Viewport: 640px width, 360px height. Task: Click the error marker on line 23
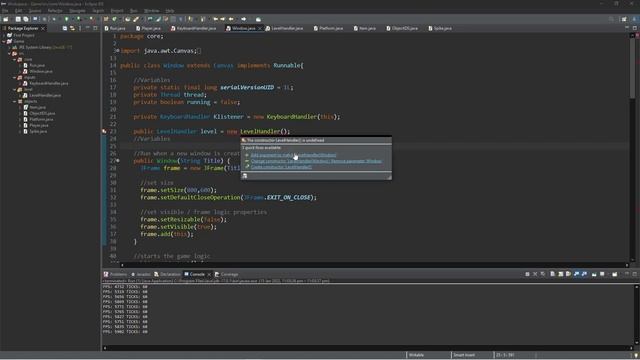click(x=104, y=131)
